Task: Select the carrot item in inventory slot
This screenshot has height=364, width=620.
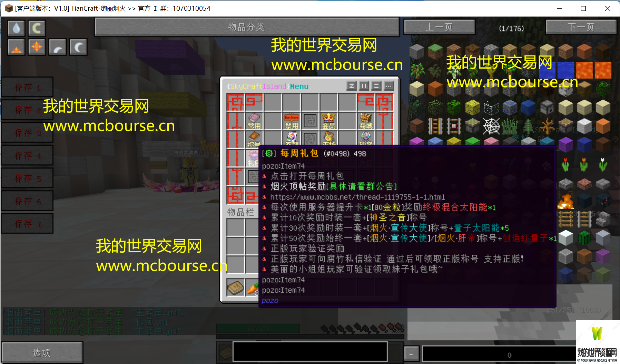Action: [253, 288]
